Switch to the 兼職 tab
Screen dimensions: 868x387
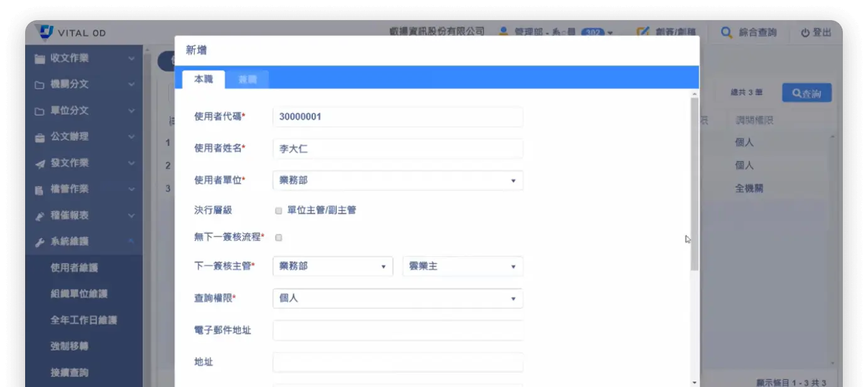(247, 79)
